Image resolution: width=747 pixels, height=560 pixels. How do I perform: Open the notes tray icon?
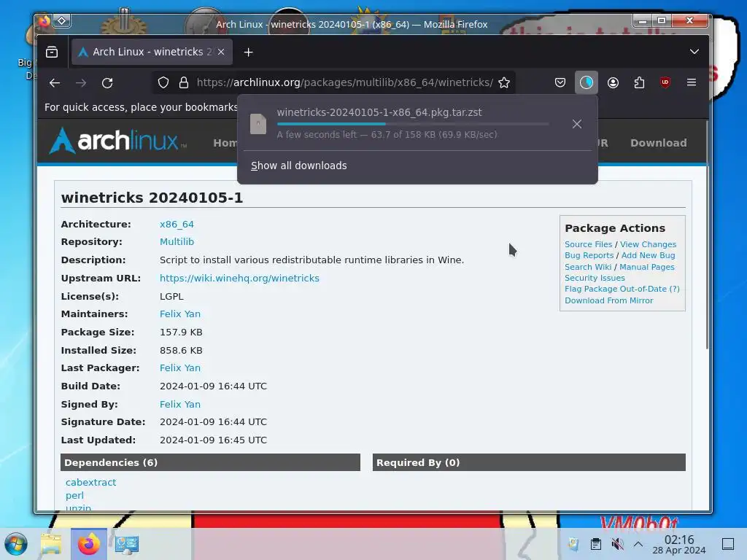[x=573, y=544]
